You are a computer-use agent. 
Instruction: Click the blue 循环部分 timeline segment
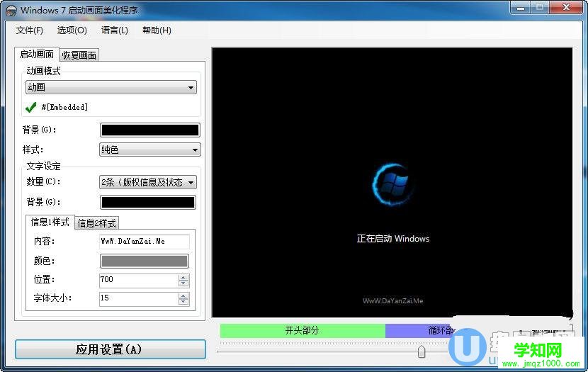coord(418,330)
